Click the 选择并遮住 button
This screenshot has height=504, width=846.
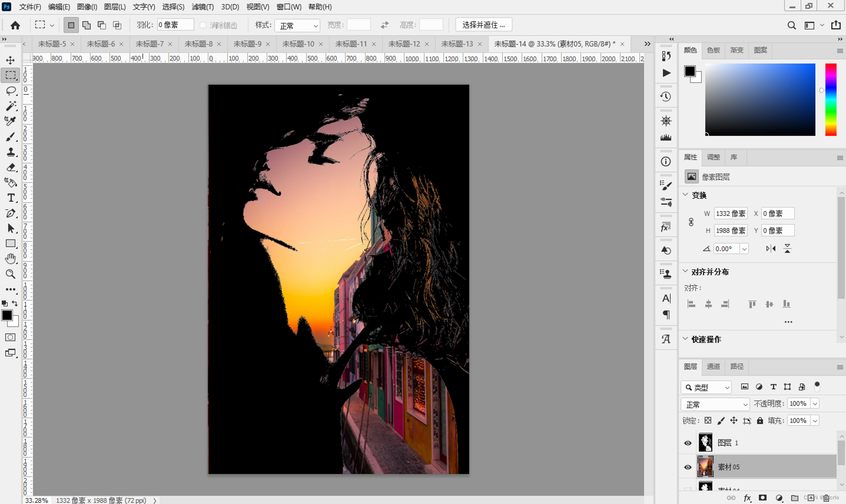coord(483,25)
